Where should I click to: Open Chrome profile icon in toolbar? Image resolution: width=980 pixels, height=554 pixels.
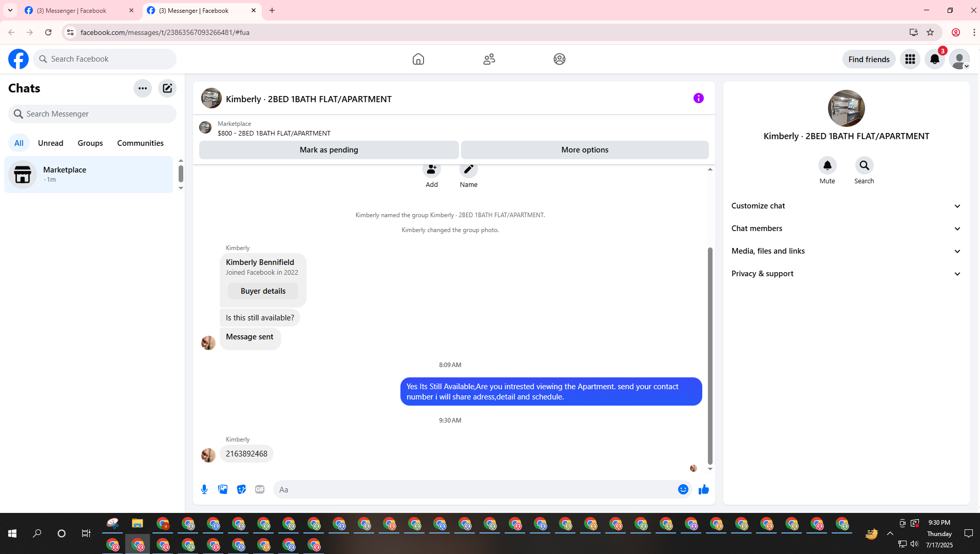(x=956, y=32)
